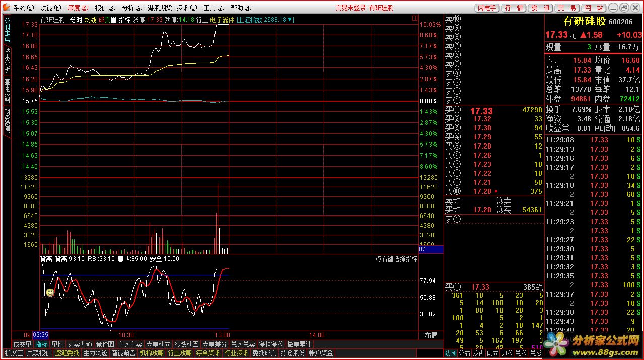Select the 分布 tab under order queue
This screenshot has height=360, width=644.
pos(464,354)
